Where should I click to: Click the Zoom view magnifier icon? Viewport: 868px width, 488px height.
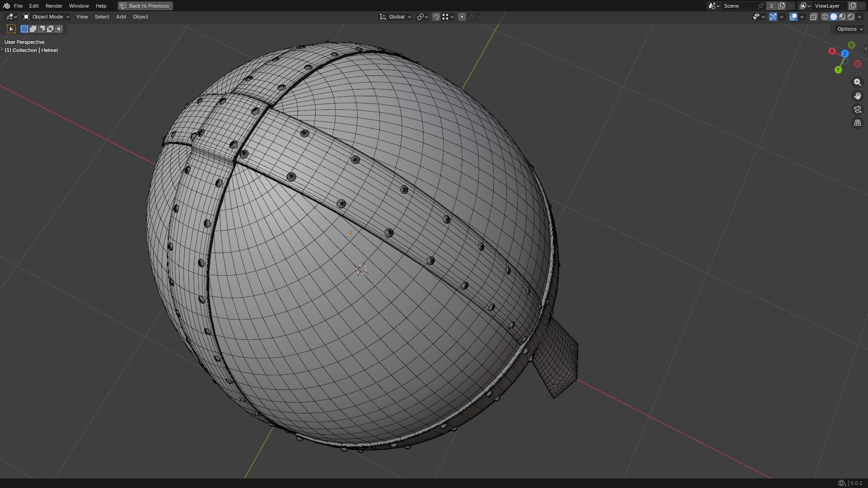pos(857,82)
